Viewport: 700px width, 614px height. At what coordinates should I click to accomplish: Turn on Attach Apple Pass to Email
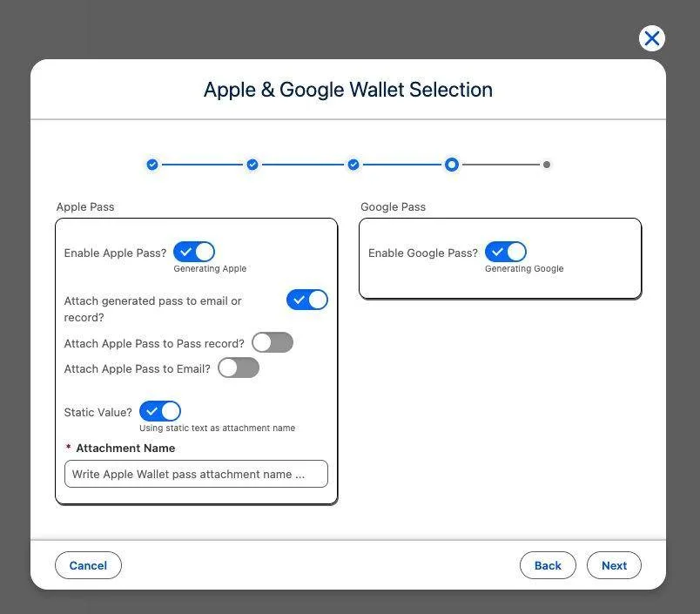tap(239, 368)
